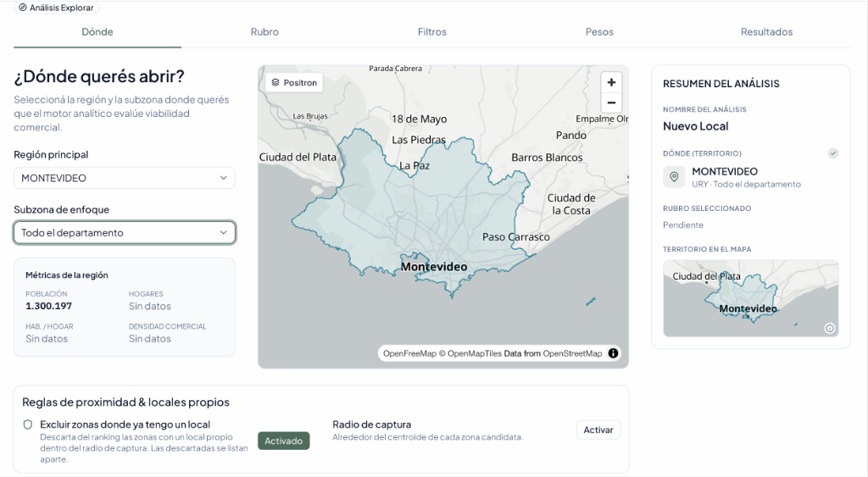
Task: Switch to the Dónde tab
Action: click(x=97, y=32)
